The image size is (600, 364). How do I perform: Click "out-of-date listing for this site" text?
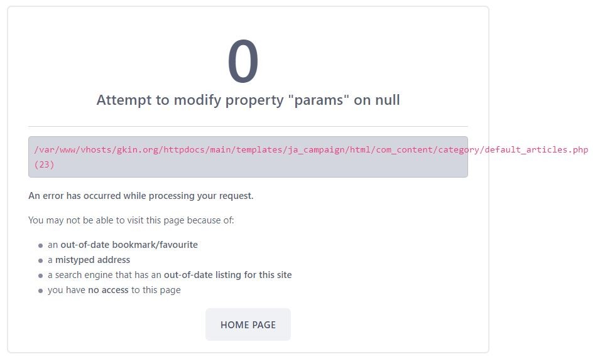227,275
